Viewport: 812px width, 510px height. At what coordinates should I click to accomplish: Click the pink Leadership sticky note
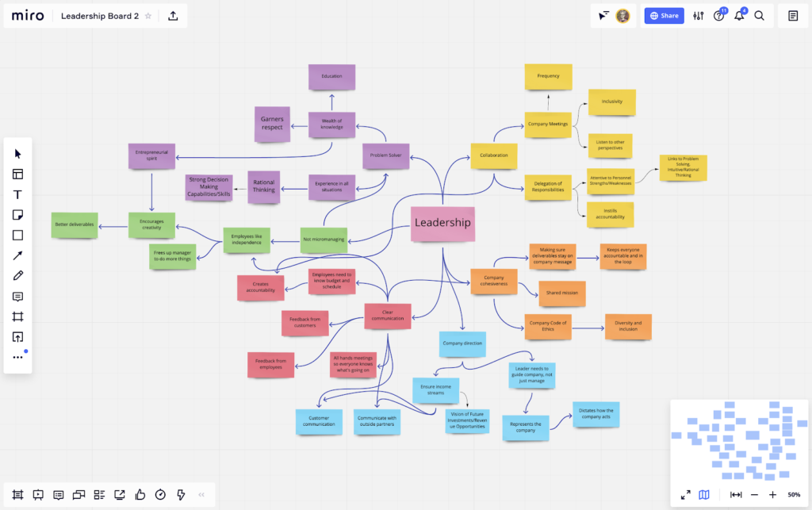tap(442, 224)
